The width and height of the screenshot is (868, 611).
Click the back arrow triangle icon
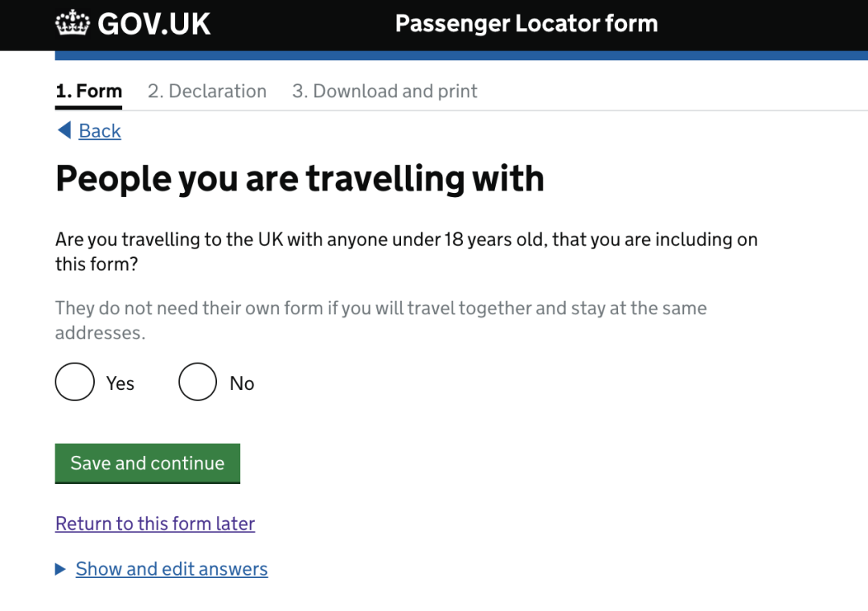(64, 130)
